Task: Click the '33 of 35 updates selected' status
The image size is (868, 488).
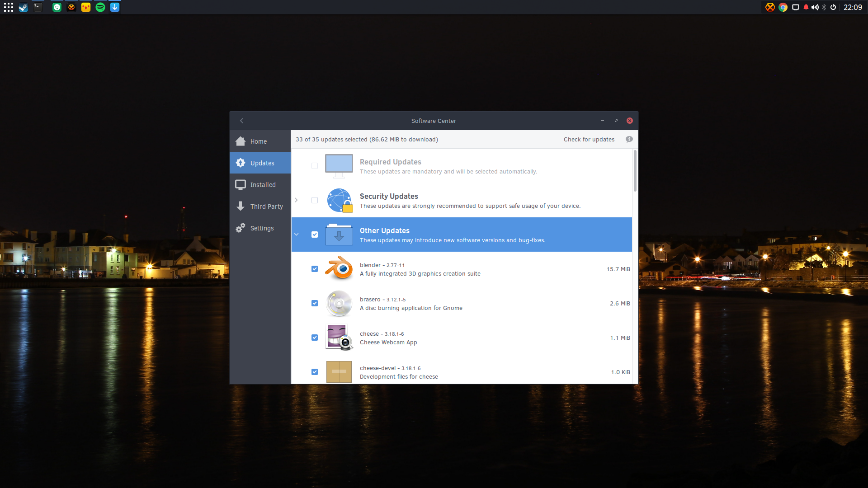Action: tap(331, 139)
